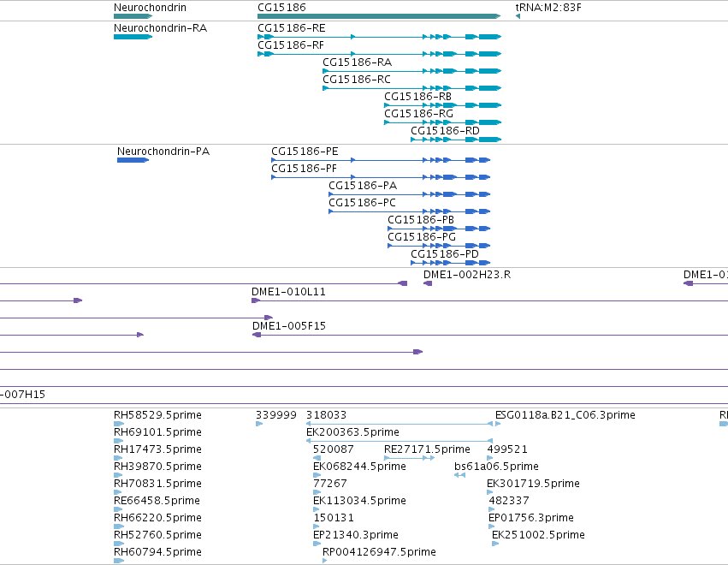Select EST EK251002.5prime
This screenshot has width=728, height=565.
pos(538,535)
